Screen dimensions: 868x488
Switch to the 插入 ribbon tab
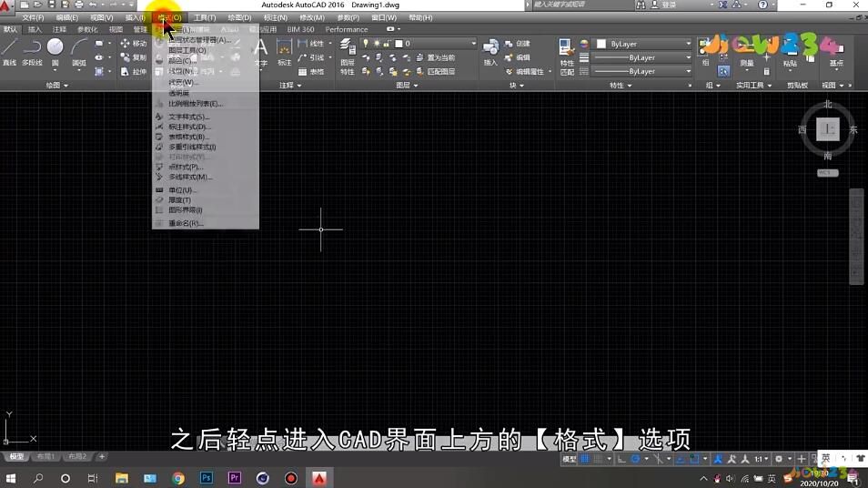pyautogui.click(x=35, y=29)
